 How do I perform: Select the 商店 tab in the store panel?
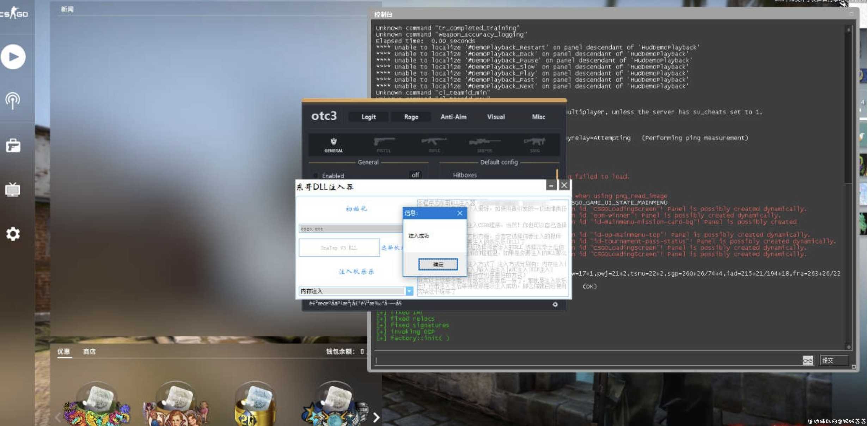click(89, 352)
